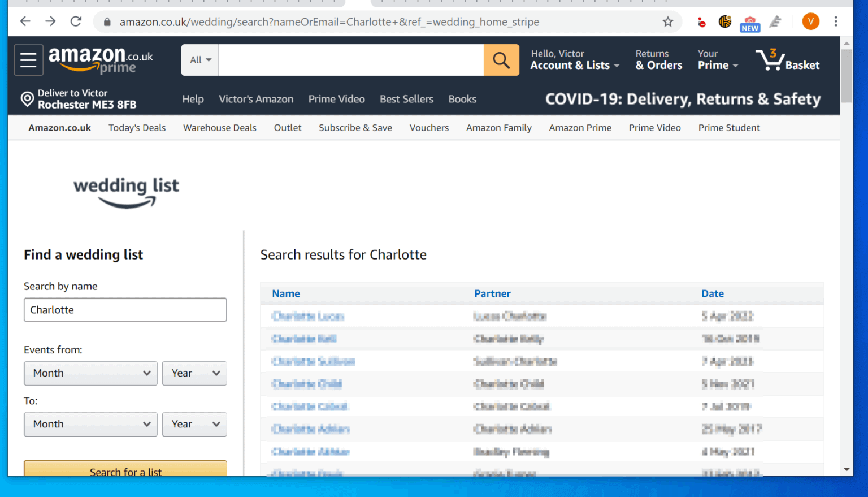This screenshot has height=497, width=868.
Task: Open Vouchers
Action: 429,128
